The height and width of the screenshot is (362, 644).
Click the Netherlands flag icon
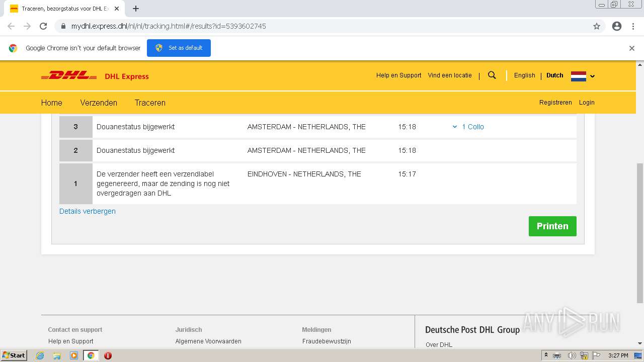coord(579,76)
